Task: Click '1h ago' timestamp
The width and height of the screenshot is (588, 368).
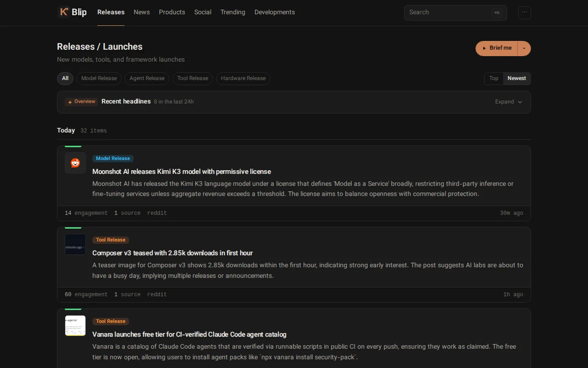Action: click(x=513, y=295)
